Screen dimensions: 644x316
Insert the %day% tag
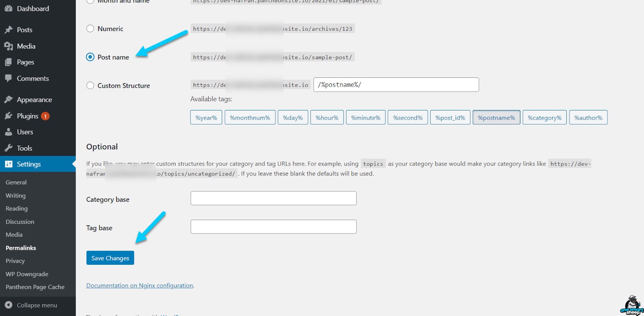point(293,118)
